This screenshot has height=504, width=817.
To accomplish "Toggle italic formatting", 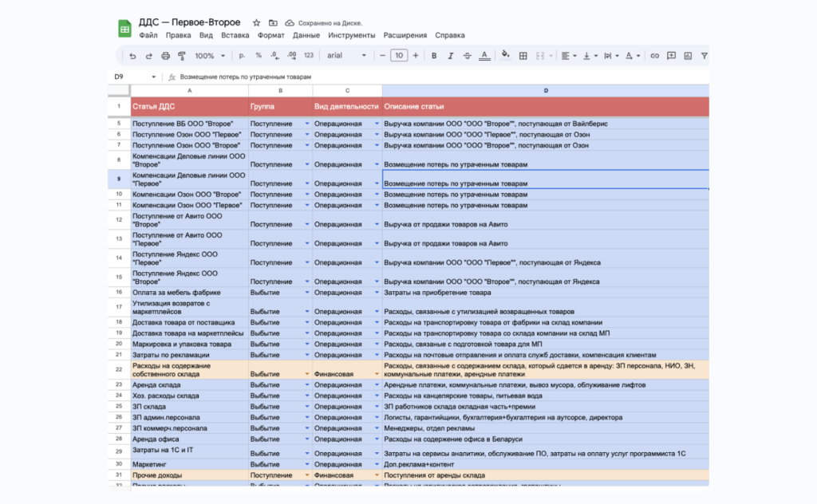I will point(451,56).
